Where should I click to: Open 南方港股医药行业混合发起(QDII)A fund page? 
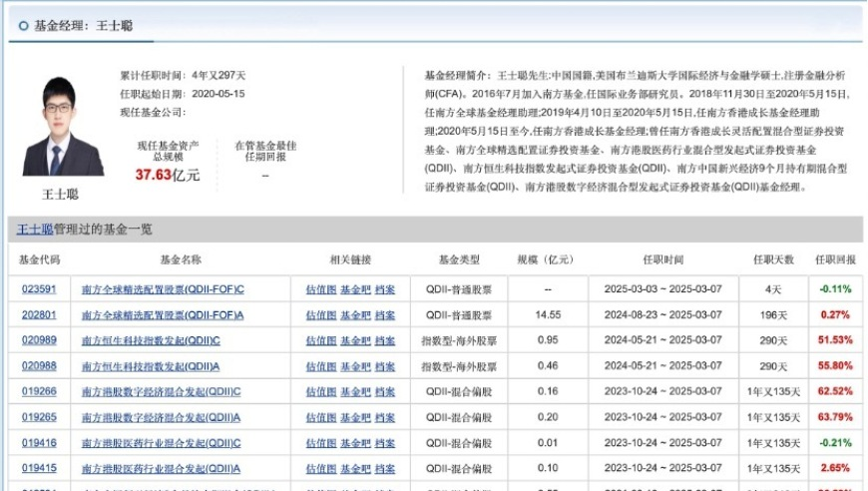[x=161, y=469]
